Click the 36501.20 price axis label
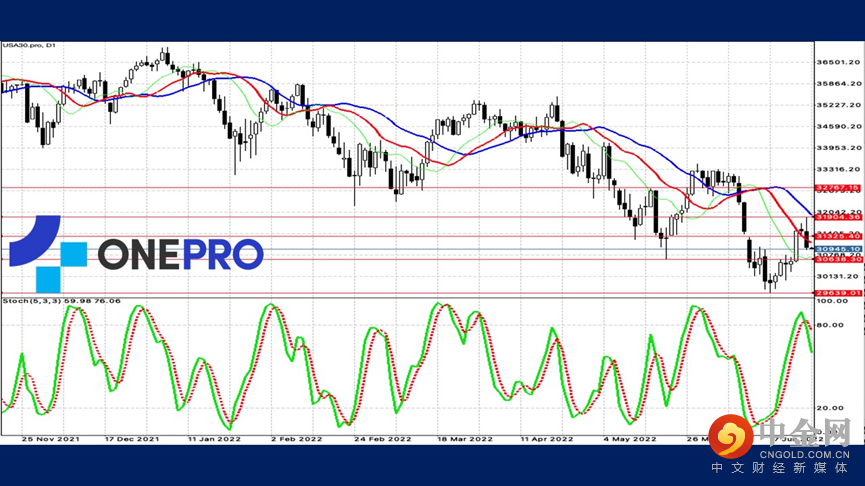This screenshot has height=486, width=865. click(838, 62)
